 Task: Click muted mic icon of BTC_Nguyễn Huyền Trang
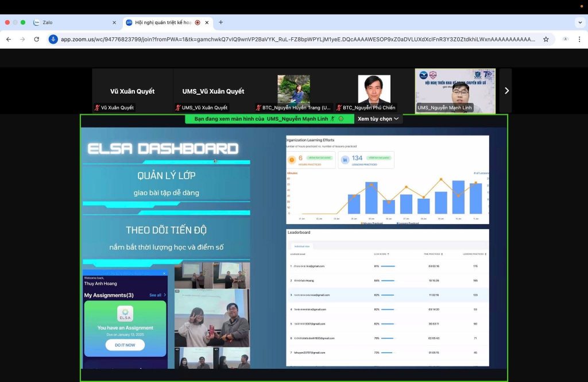(258, 107)
